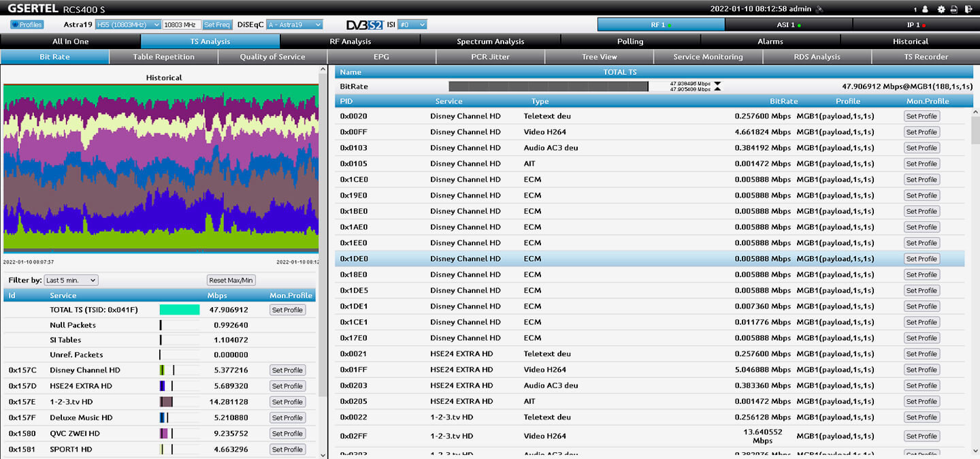The width and height of the screenshot is (980, 459).
Task: Switch to the Spectrum Analysis tab
Action: 491,42
